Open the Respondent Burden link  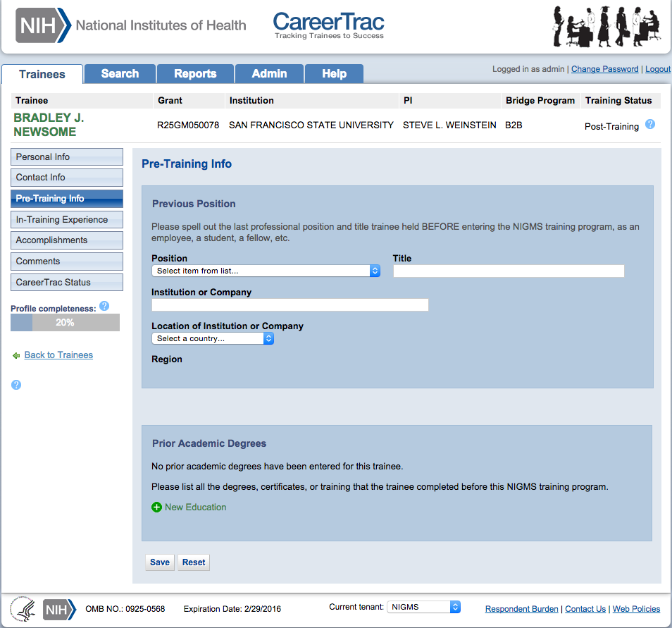pyautogui.click(x=521, y=609)
